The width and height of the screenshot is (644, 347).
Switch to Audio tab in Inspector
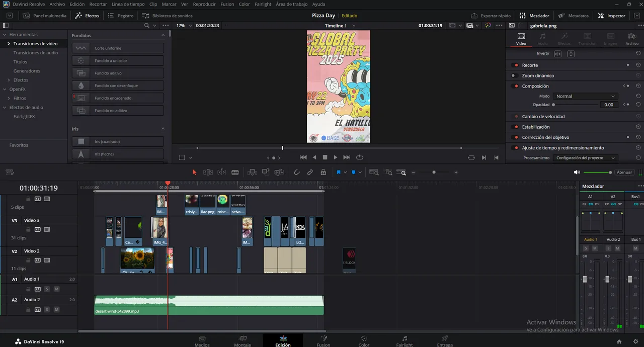[x=543, y=39]
